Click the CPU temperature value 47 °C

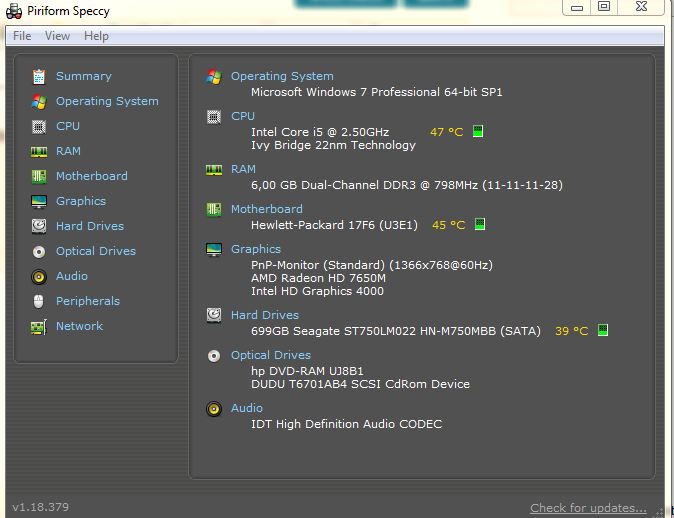pyautogui.click(x=447, y=132)
